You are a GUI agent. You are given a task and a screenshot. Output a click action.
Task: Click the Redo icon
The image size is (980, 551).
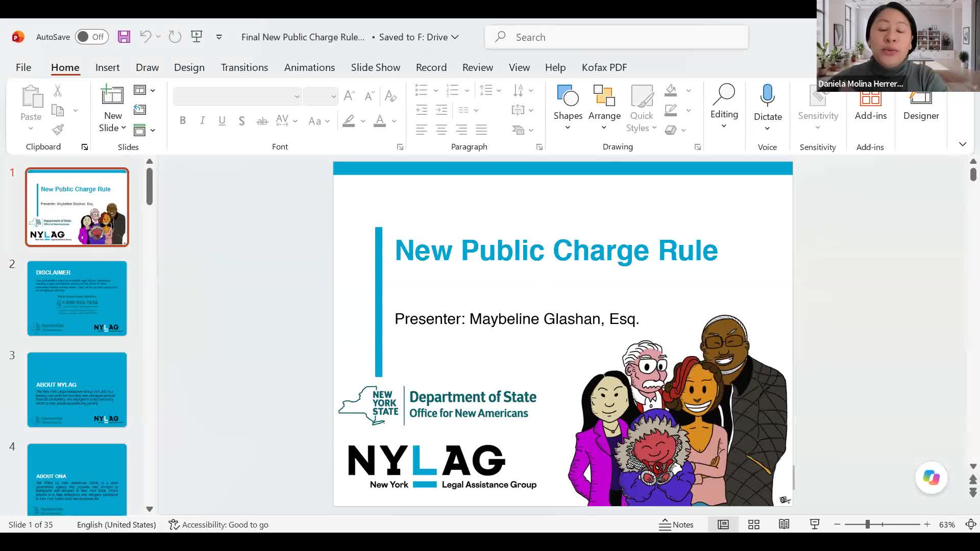(x=175, y=37)
